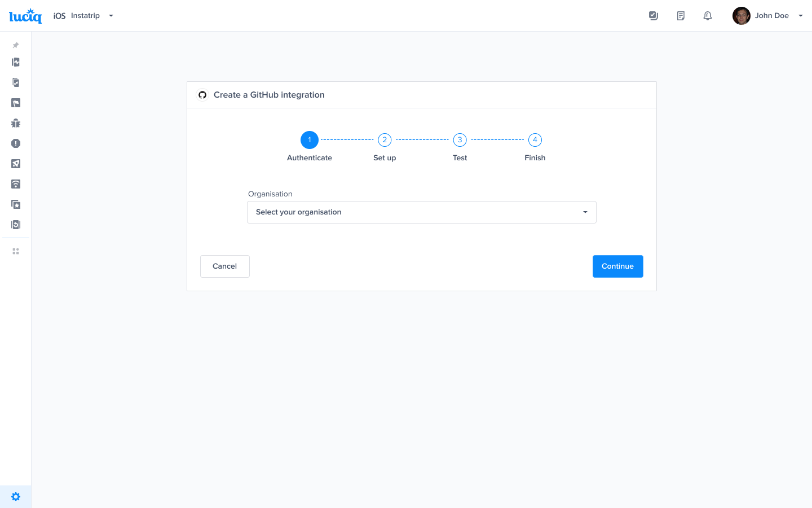Open the Settings gear at the sidebar bottom
Screen dimensions: 812x508
15,496
